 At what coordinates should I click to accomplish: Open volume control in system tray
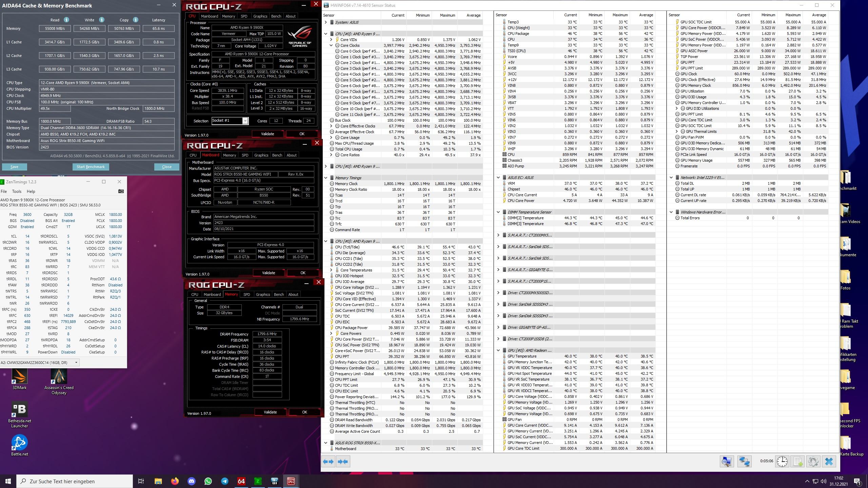[x=824, y=481]
